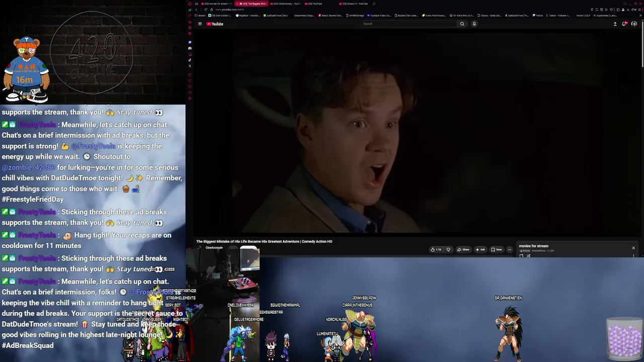The image size is (644, 362).
Task: Click the YouTube search magnifier button
Action: [x=462, y=24]
